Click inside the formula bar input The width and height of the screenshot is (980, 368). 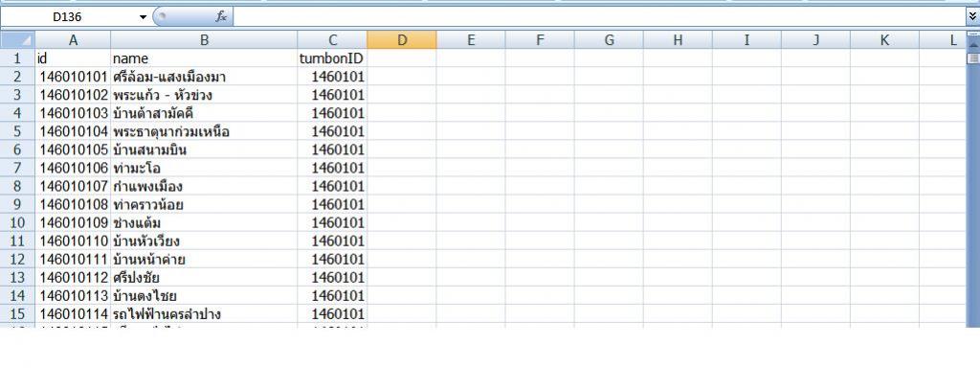coord(599,17)
